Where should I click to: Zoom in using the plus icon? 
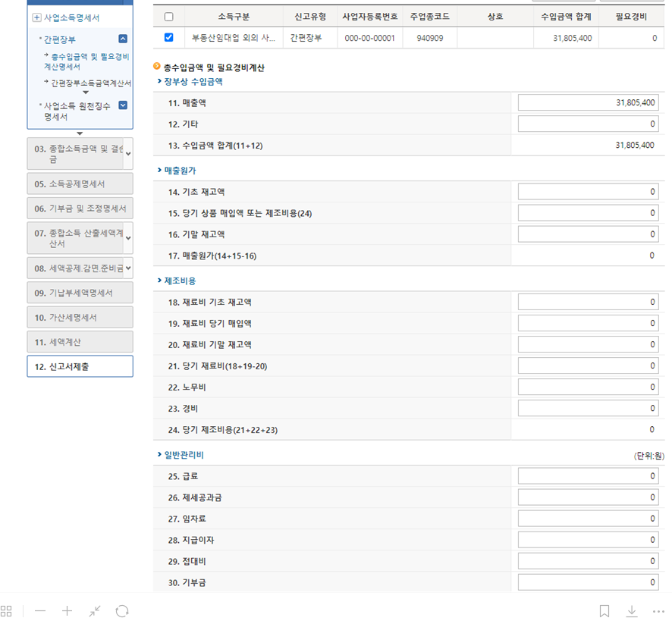pyautogui.click(x=67, y=610)
